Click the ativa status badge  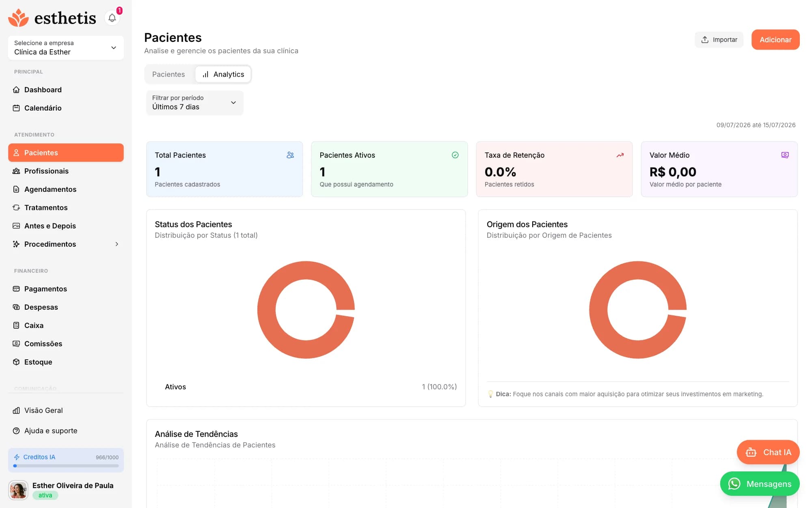pos(45,495)
